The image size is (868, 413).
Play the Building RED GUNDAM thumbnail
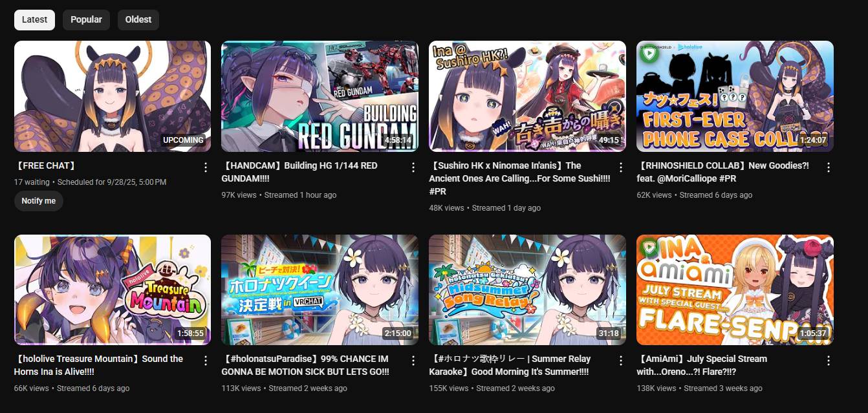320,96
